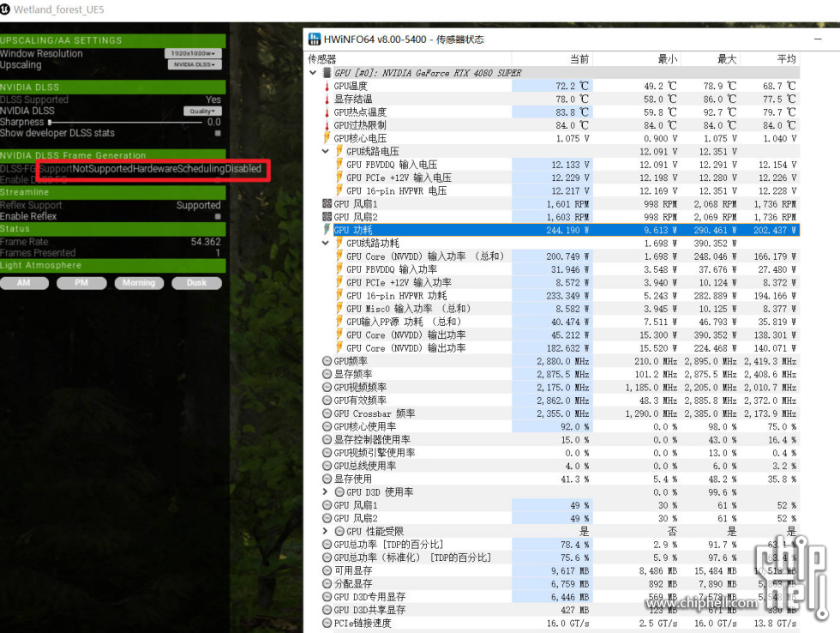The image size is (840, 633).
Task: Collapse the GPU线路电压 subgroup
Action: pos(325,151)
